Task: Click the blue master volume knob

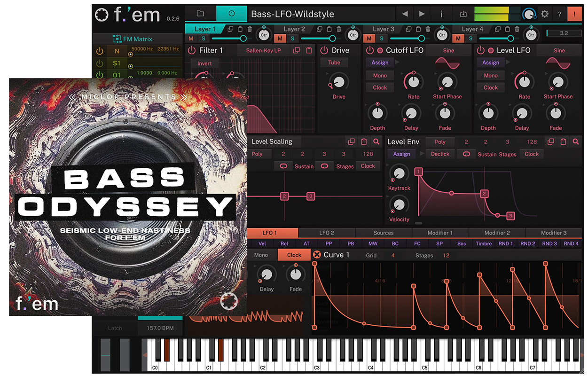Action: (x=530, y=14)
